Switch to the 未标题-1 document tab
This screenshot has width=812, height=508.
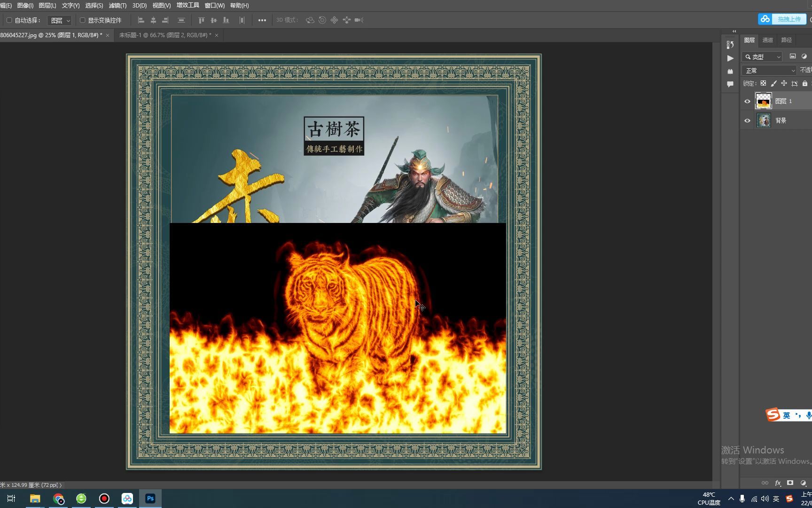point(165,35)
